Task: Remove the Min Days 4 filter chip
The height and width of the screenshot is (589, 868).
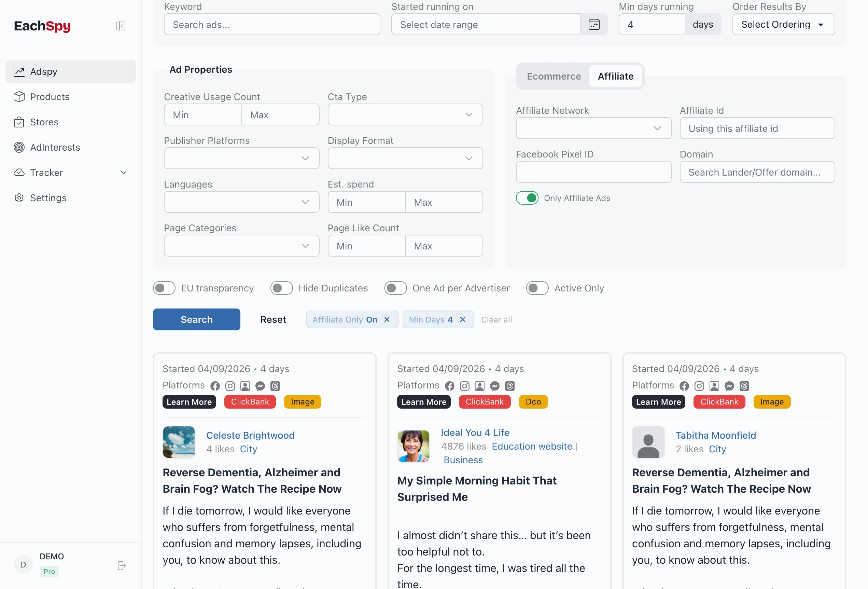Action: (x=462, y=319)
